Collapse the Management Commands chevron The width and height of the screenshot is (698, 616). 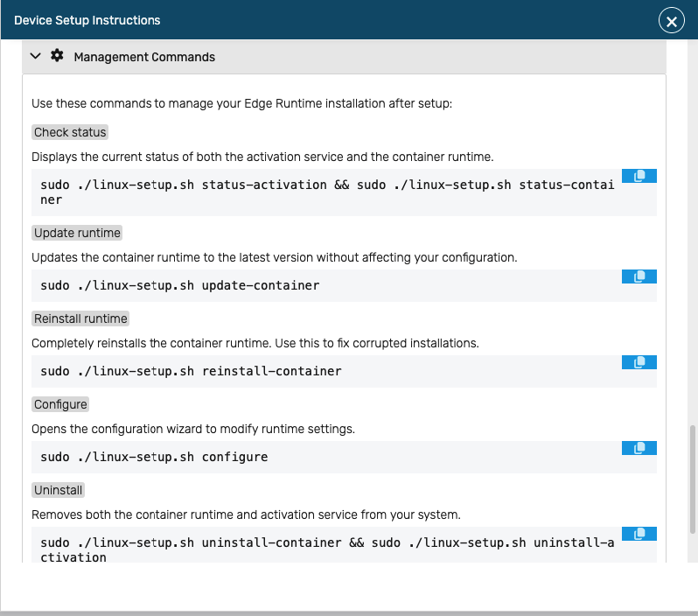click(x=36, y=56)
